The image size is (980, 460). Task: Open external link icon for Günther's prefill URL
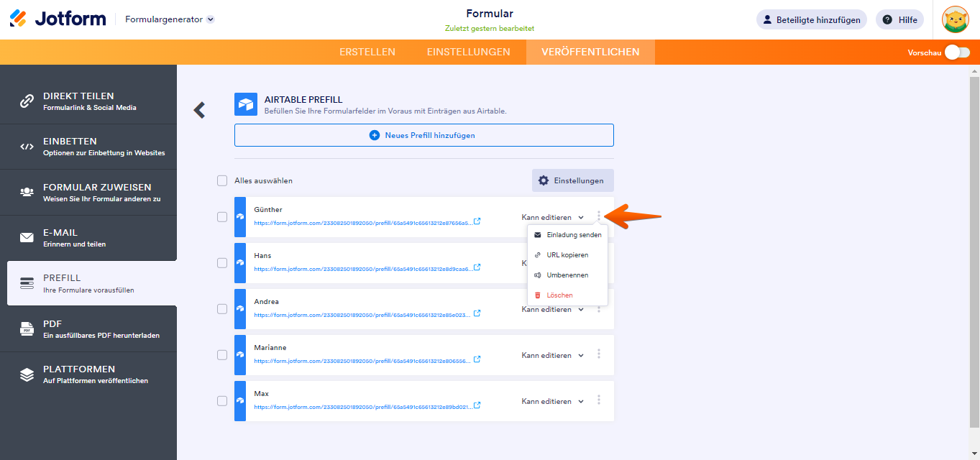pos(477,221)
